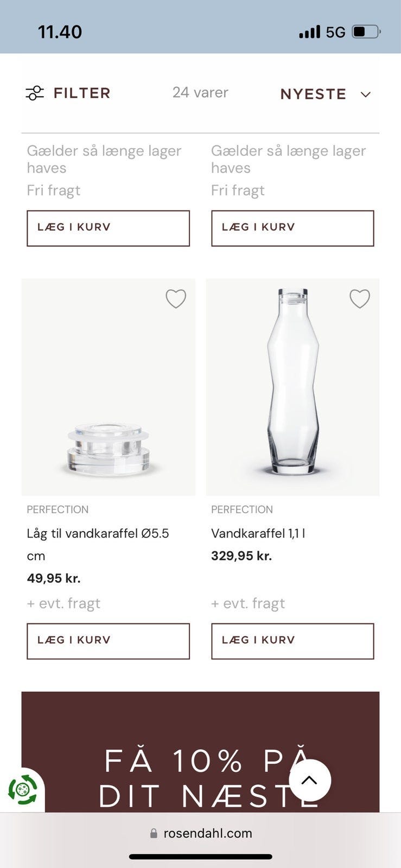Toggle wishlist heart on Vandkaraffel 1,1 l

click(360, 298)
